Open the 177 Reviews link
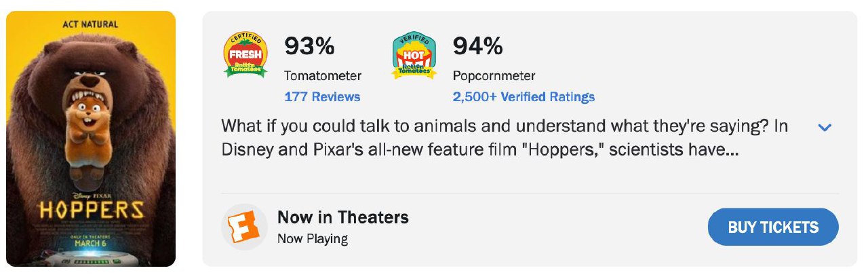The height and width of the screenshot is (279, 868). pyautogui.click(x=322, y=96)
